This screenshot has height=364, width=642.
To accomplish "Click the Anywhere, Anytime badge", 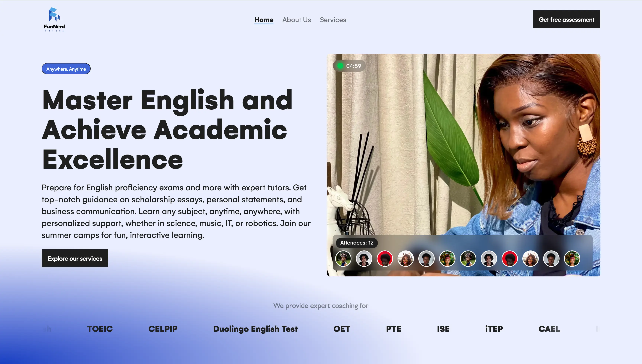I will (x=66, y=69).
